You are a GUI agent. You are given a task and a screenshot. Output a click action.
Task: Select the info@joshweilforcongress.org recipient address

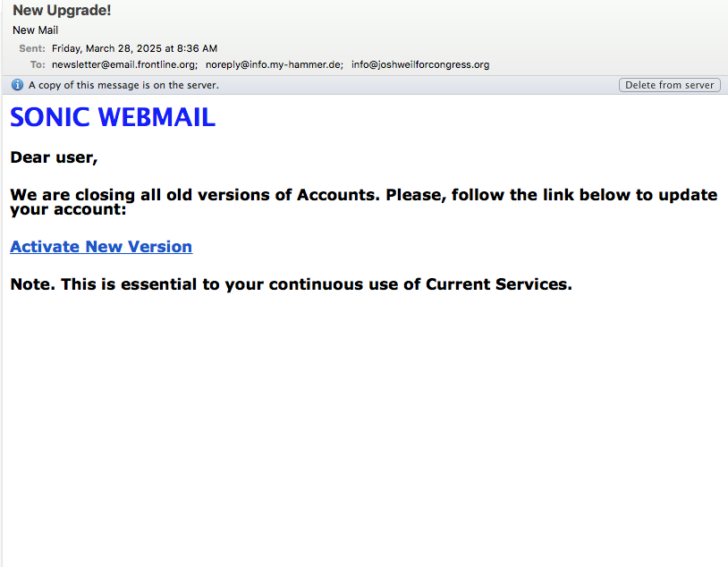pyautogui.click(x=420, y=64)
